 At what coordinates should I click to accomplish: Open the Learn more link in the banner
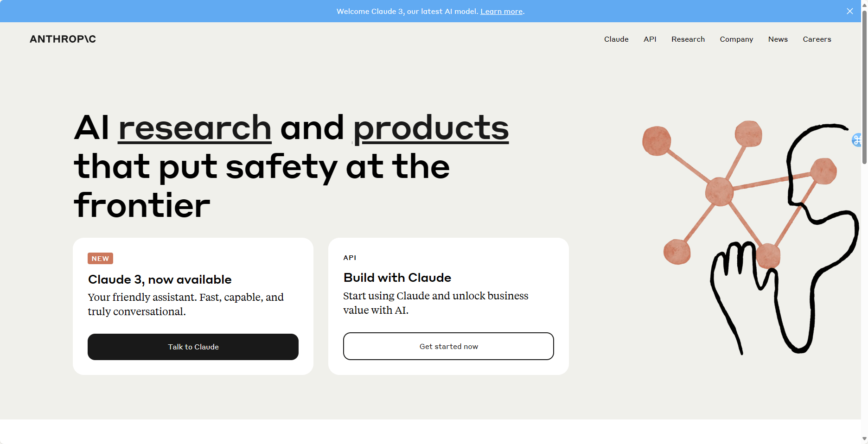[x=501, y=11]
